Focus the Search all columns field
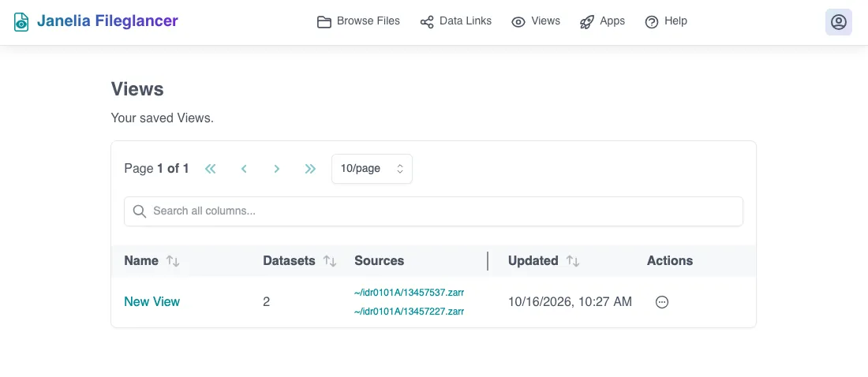This screenshot has width=868, height=377. [x=433, y=211]
